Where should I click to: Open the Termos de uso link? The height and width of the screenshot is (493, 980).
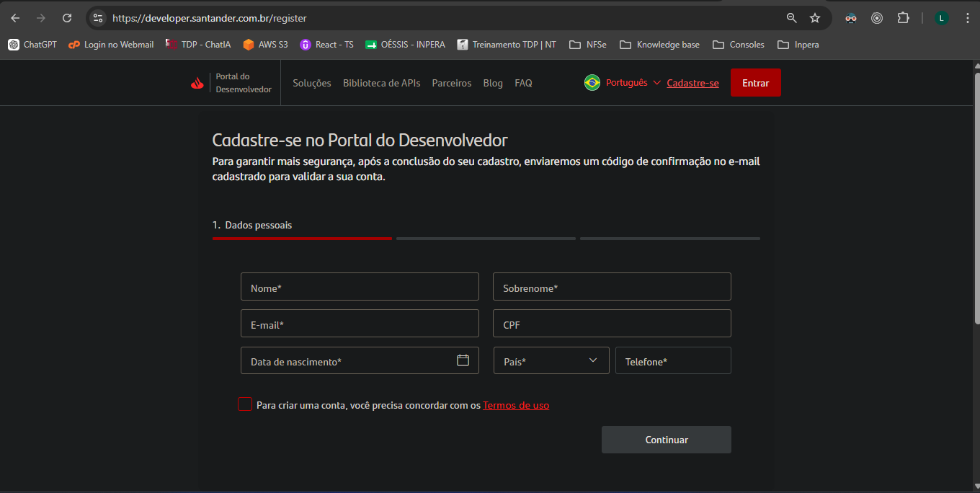(516, 405)
